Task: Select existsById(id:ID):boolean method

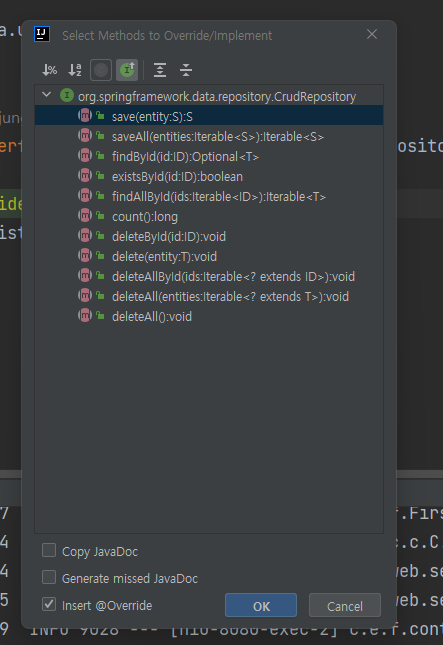Action: coord(209,176)
